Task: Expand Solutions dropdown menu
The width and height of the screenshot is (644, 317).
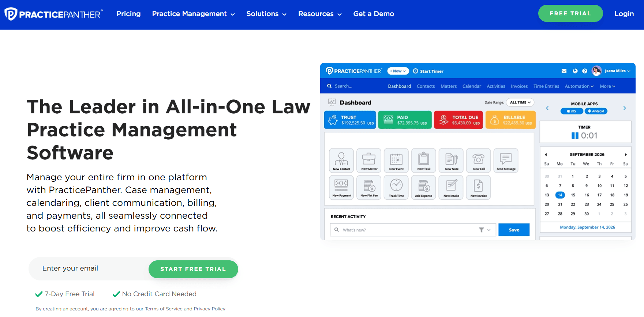Action: pos(266,14)
